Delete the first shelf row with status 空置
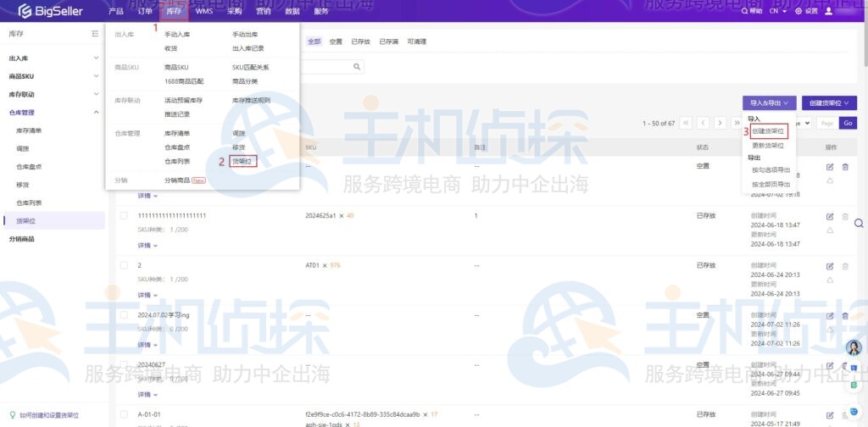Image resolution: width=868 pixels, height=427 pixels. tap(845, 167)
